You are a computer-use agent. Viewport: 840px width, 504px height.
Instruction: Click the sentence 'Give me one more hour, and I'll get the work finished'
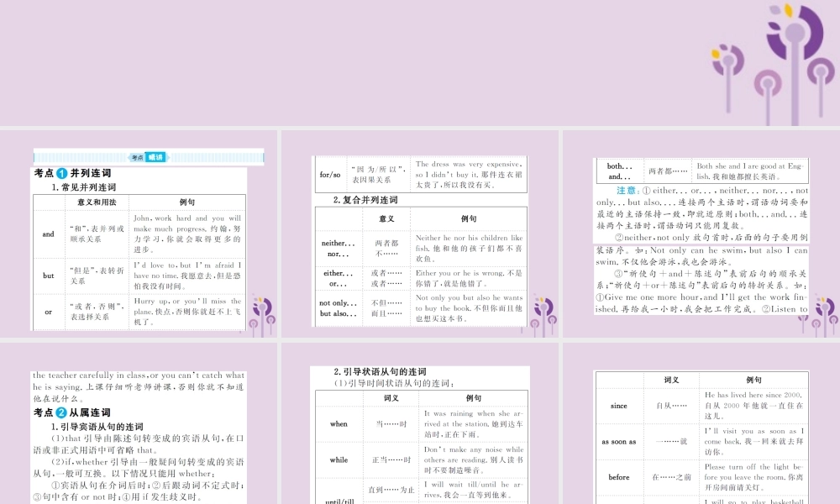click(x=701, y=303)
